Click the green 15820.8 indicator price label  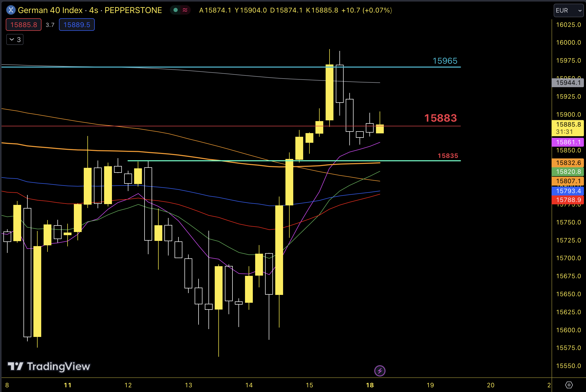pos(568,172)
